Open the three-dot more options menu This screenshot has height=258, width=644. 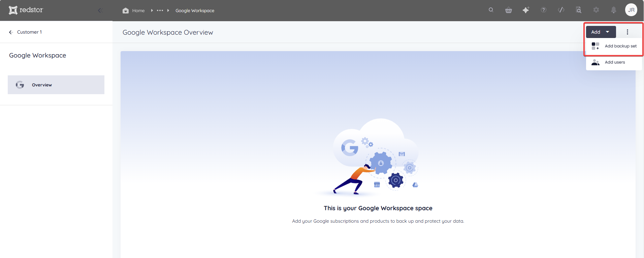click(627, 32)
